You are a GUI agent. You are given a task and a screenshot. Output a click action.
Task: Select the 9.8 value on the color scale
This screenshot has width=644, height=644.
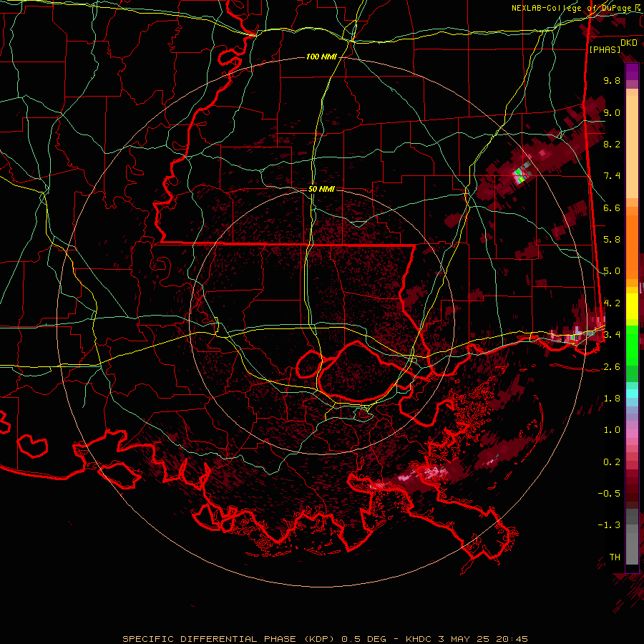[612, 80]
